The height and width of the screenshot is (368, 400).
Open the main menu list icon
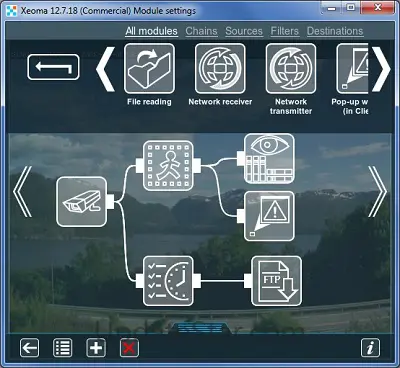tap(63, 348)
